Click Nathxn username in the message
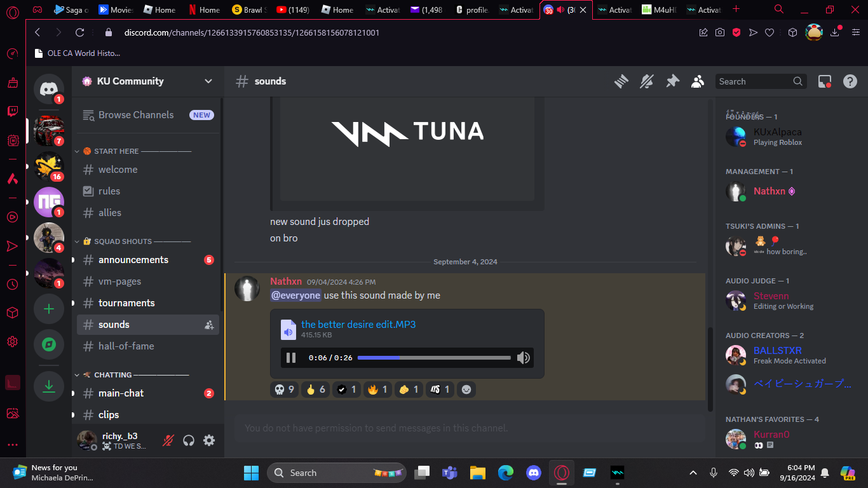The height and width of the screenshot is (488, 868). (286, 281)
